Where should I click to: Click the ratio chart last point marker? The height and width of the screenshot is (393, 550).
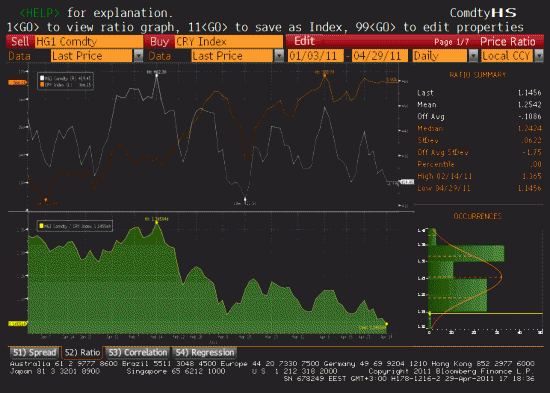pos(387,324)
